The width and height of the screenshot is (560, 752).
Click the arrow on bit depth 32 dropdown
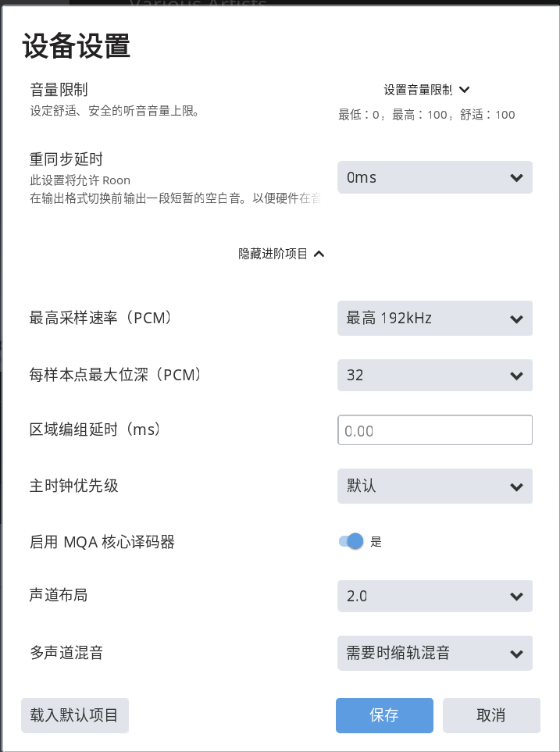pos(515,376)
